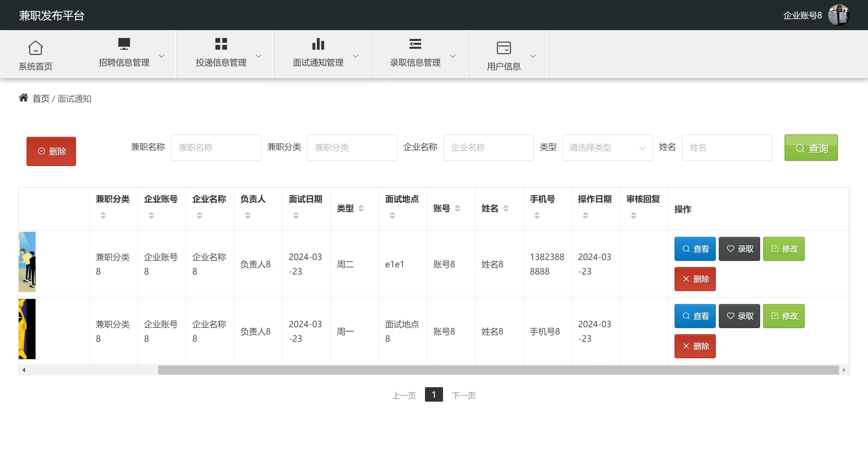Focus the 企业名称 search field
The height and width of the screenshot is (458, 868).
488,148
